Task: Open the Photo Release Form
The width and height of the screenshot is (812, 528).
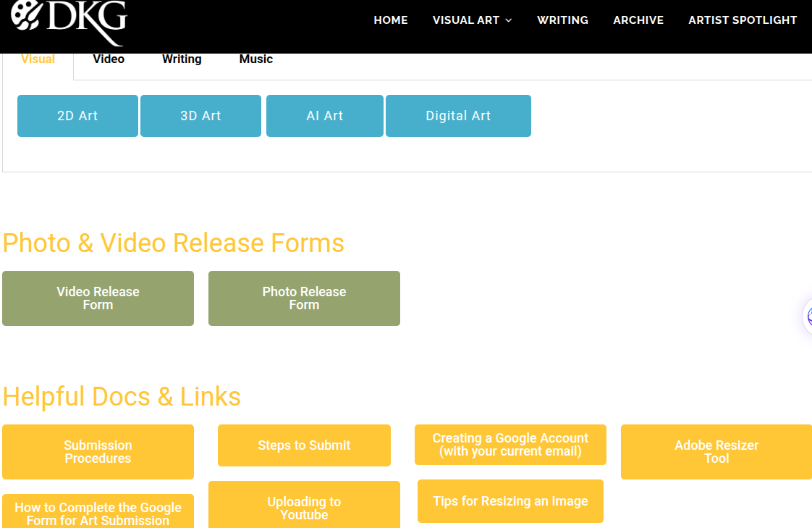Action: [304, 298]
